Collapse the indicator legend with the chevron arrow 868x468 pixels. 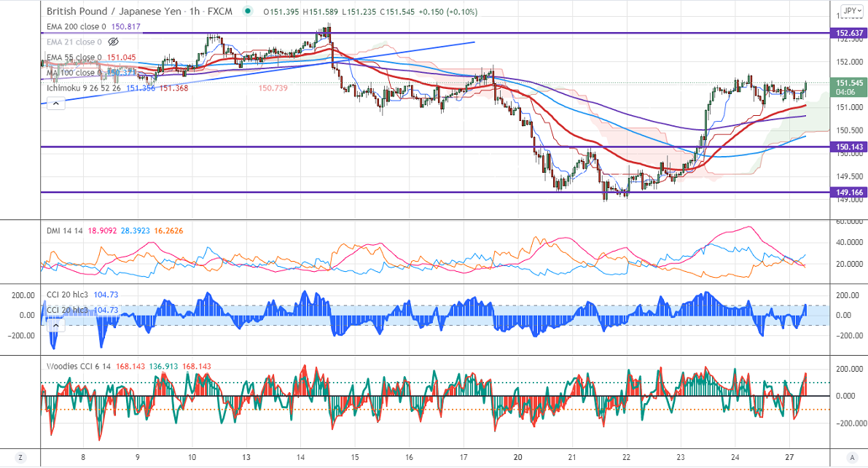(57, 104)
